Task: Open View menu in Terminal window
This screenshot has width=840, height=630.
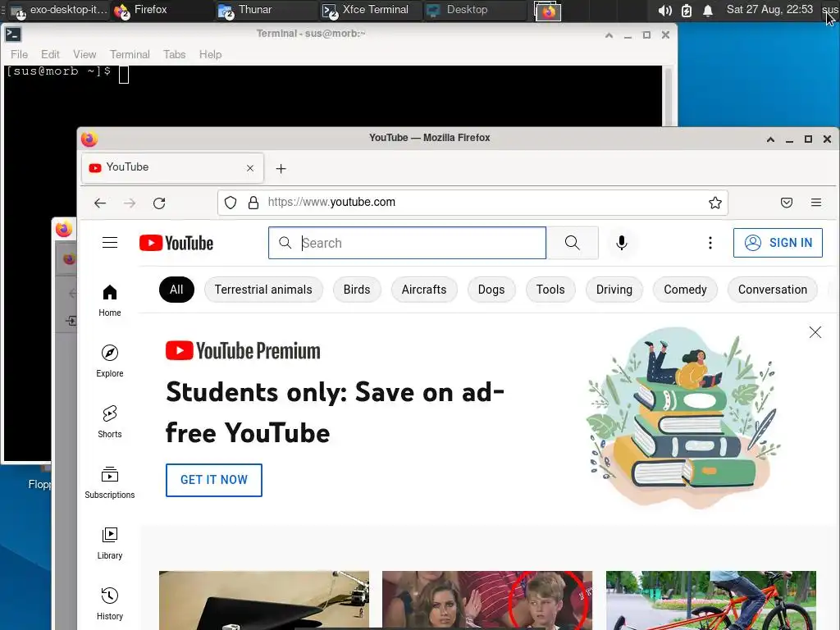Action: click(x=84, y=54)
